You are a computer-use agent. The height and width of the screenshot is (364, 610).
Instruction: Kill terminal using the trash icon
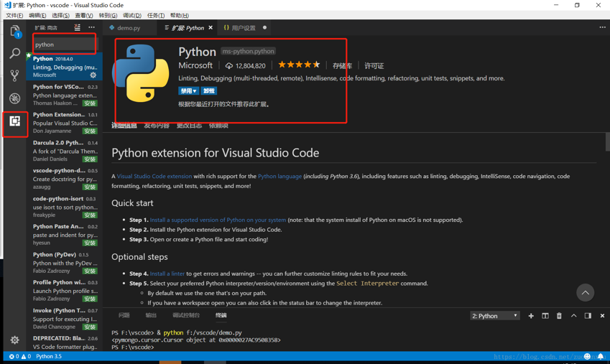559,316
